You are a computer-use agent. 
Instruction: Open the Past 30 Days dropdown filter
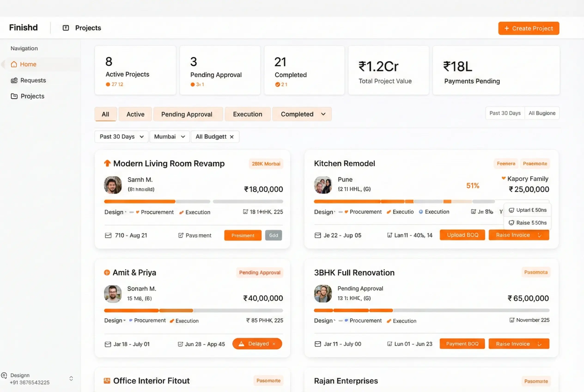(x=121, y=137)
